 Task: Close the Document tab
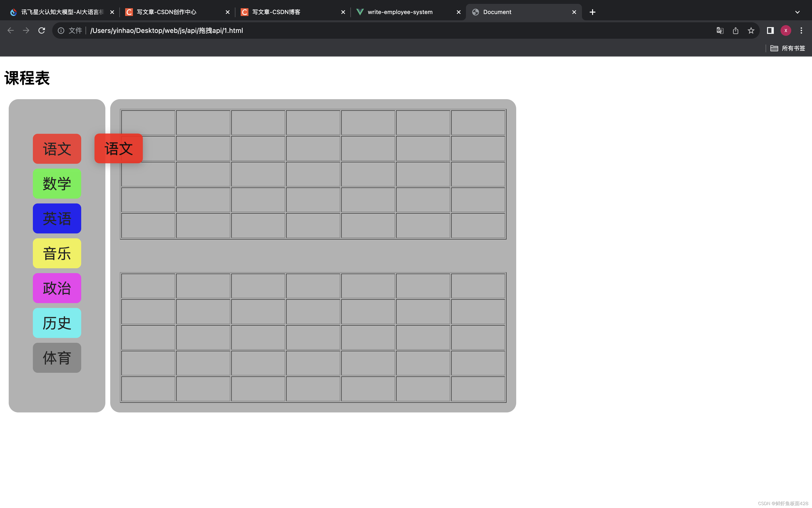(x=574, y=12)
